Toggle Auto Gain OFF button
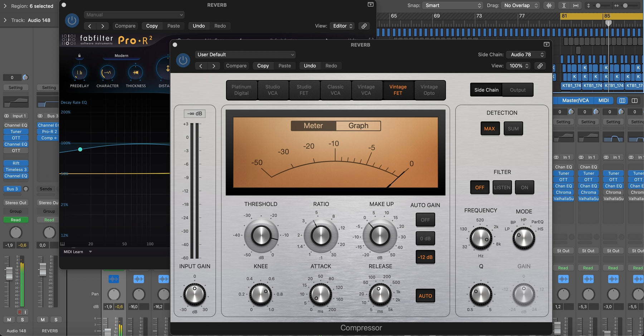This screenshot has width=644, height=336. (x=425, y=220)
